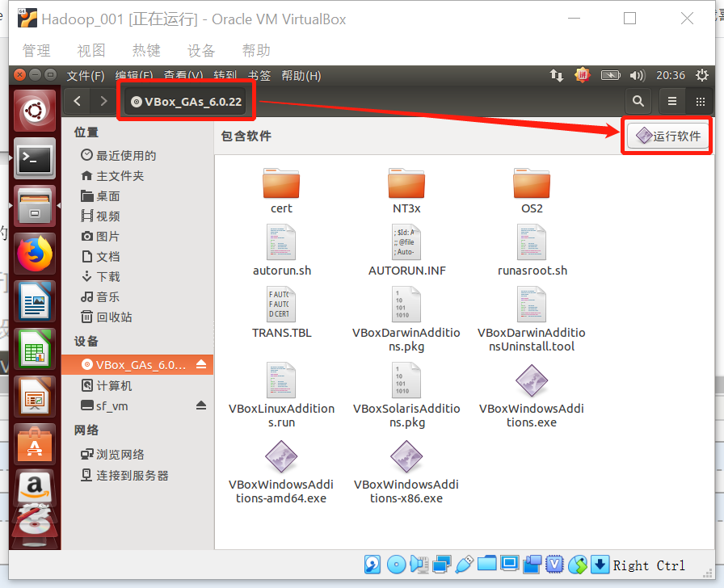Select the OS2 folder

coord(532,190)
